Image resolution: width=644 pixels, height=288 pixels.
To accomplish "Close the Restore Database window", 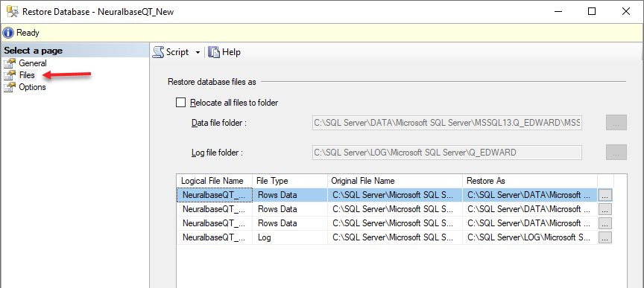I will coord(626,11).
